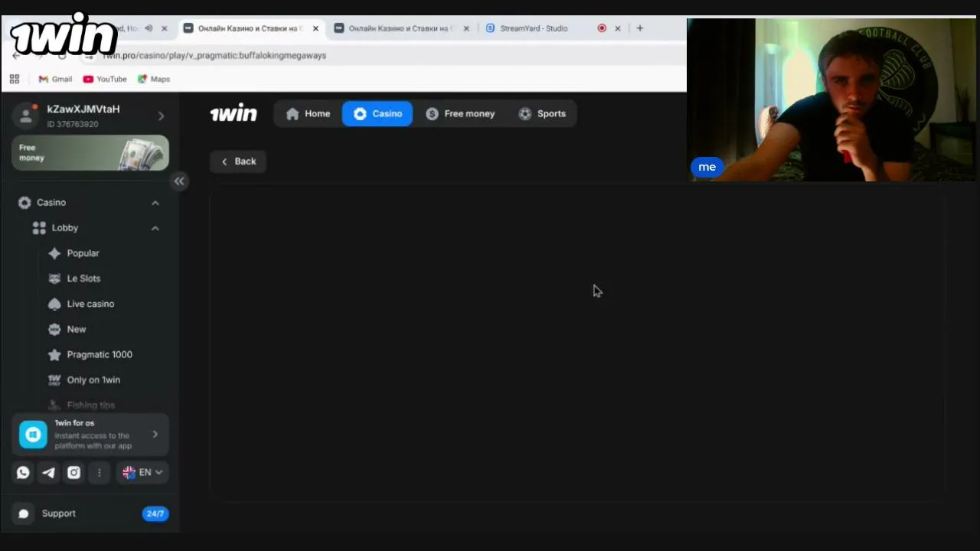Click the user ID 376763920
The image size is (980, 551).
click(x=73, y=124)
